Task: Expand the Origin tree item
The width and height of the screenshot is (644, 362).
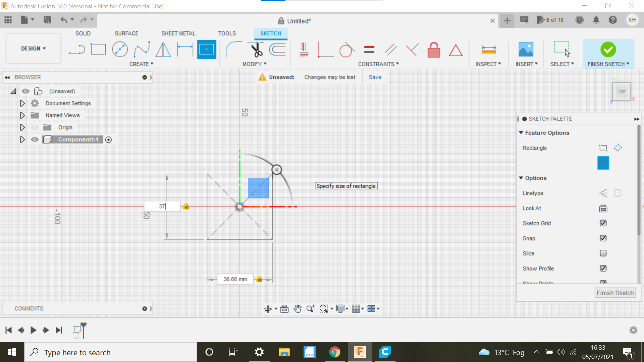Action: click(22, 127)
